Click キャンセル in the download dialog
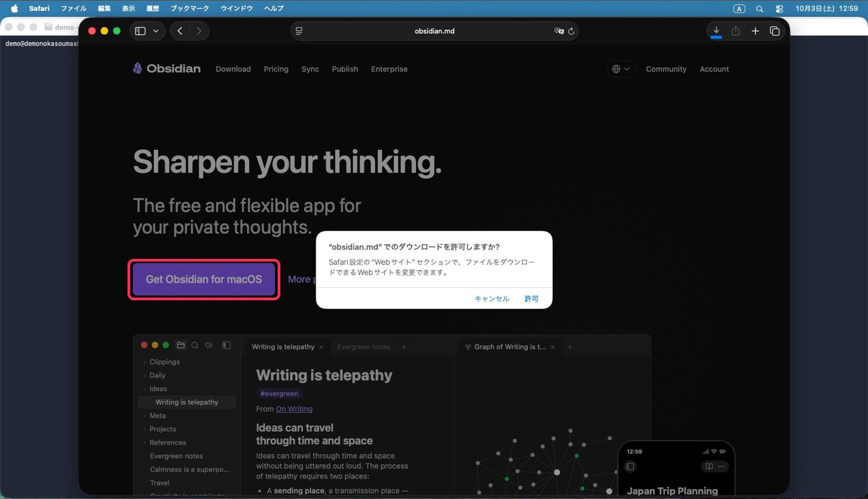Screen dimensions: 868x499 coord(492,298)
